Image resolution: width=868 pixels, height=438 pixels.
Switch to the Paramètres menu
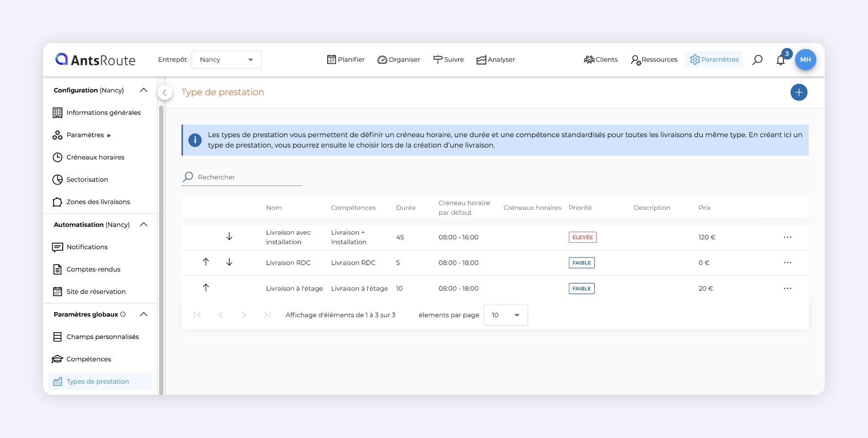coord(714,59)
